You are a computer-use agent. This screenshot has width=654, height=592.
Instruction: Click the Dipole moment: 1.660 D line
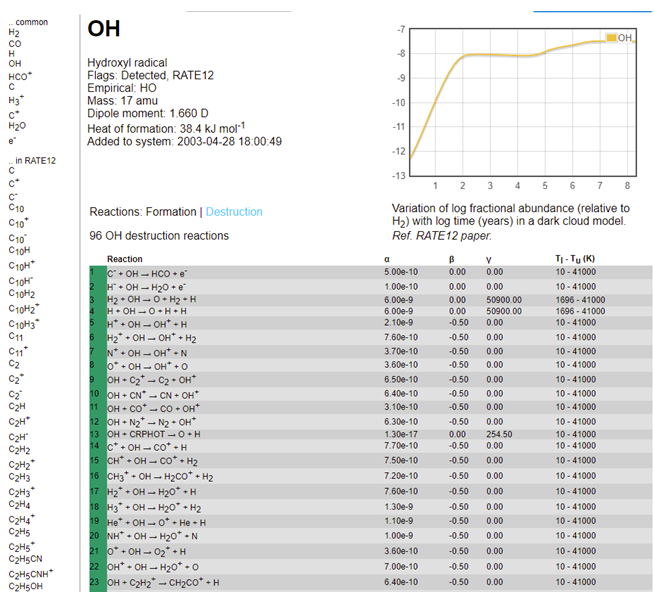coord(148,113)
